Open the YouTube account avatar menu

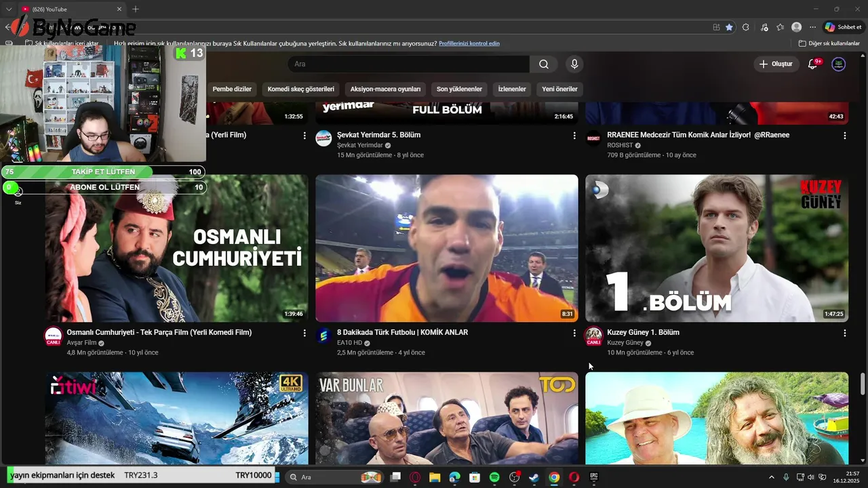click(x=839, y=64)
